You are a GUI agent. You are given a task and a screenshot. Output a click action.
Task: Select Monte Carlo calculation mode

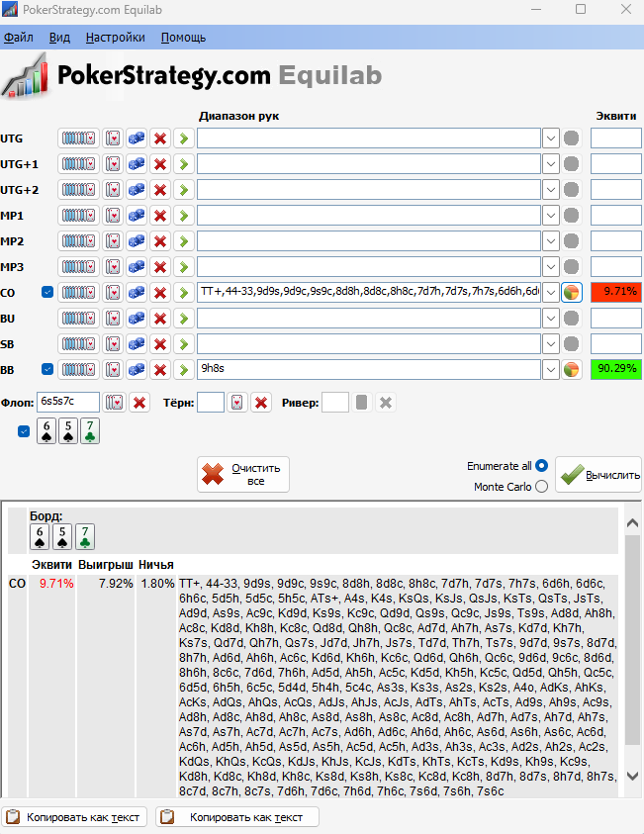pos(541,486)
